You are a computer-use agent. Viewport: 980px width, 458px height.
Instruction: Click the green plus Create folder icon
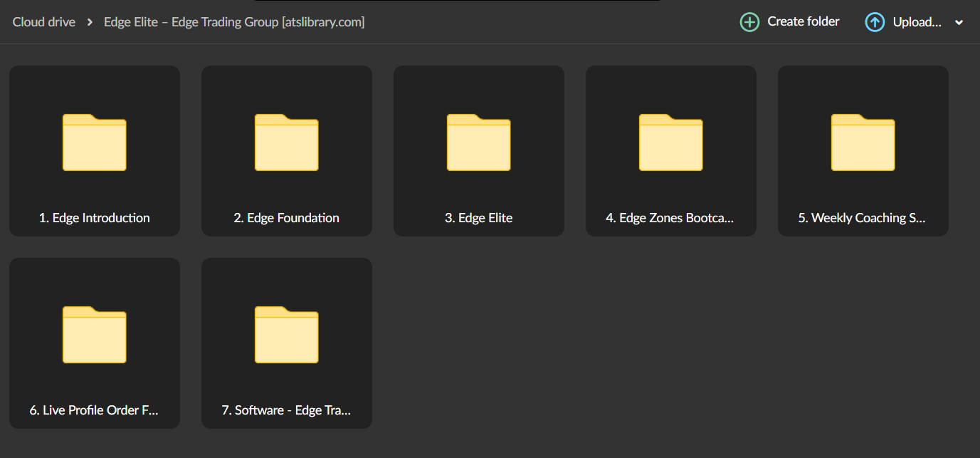pyautogui.click(x=749, y=22)
